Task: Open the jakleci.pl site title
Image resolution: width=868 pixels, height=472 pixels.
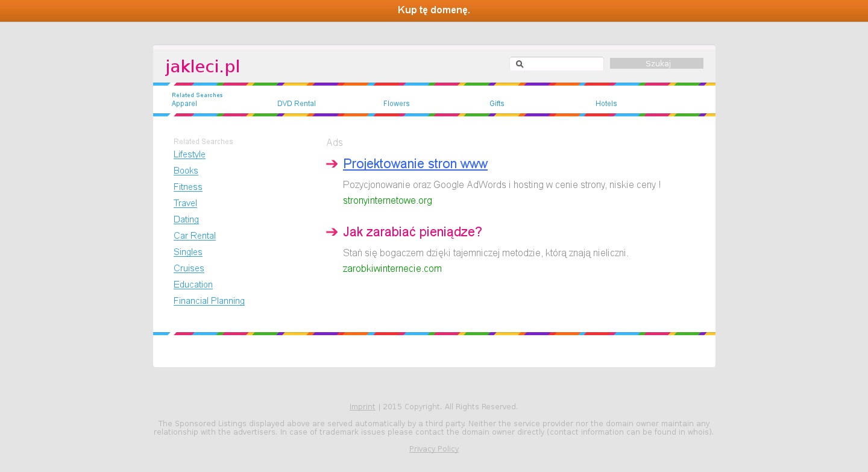Action: [x=203, y=66]
